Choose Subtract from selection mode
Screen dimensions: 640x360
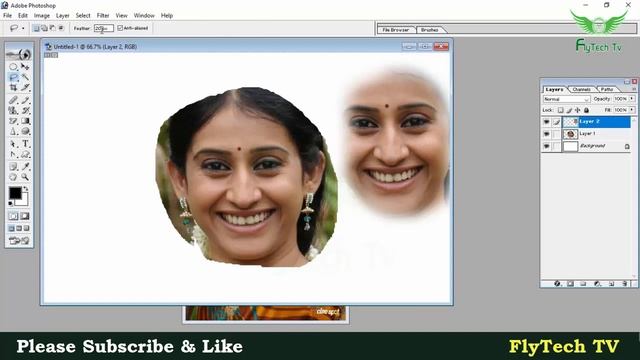[x=53, y=28]
